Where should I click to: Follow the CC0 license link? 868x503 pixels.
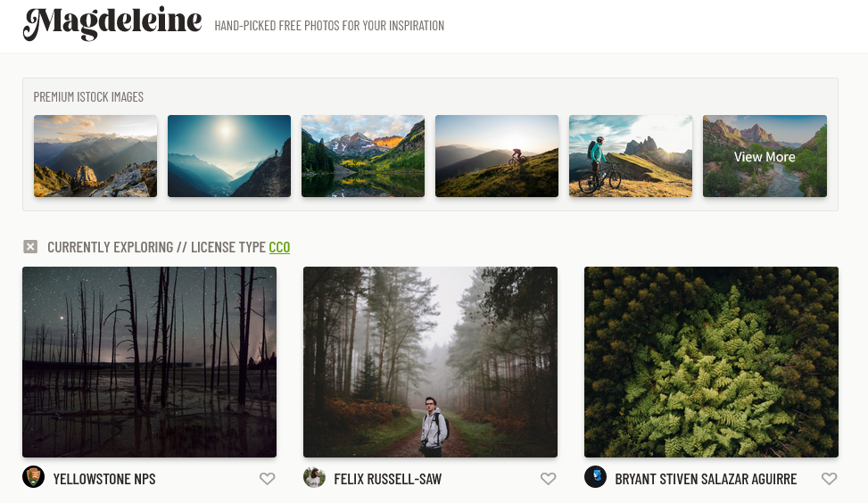click(x=279, y=247)
